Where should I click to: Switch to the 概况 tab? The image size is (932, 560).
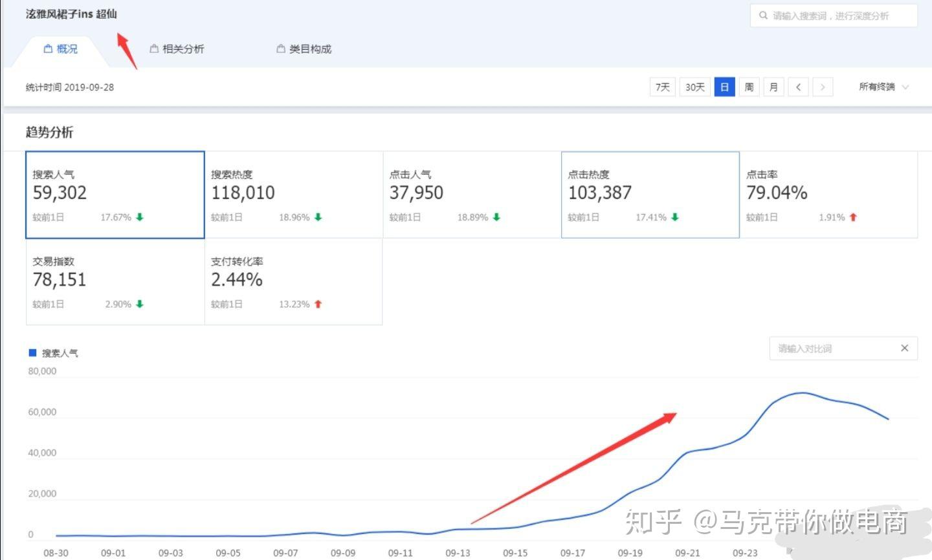pos(60,49)
